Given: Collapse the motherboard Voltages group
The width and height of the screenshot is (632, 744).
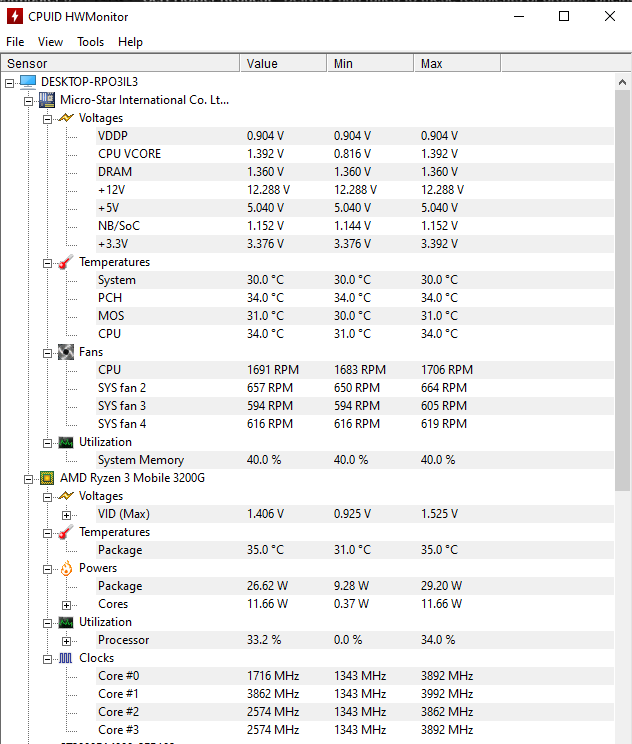Looking at the screenshot, I should point(47,120).
